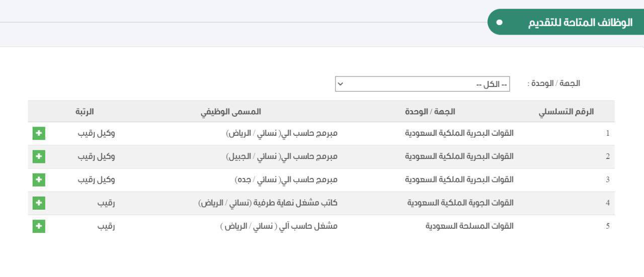Click رقيب rank in row 4

[106, 203]
